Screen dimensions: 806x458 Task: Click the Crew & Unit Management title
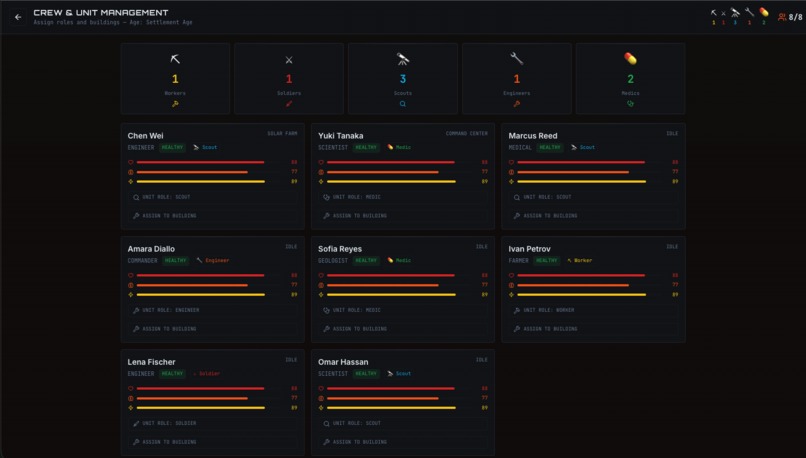pos(101,12)
